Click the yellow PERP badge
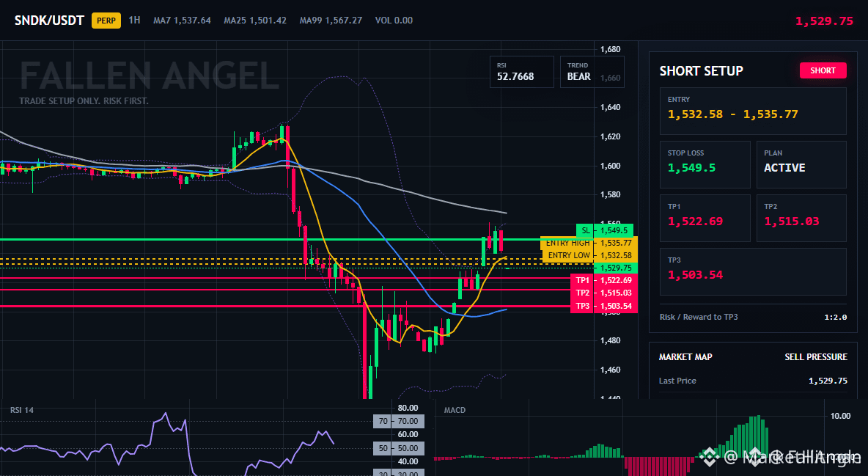Image resolution: width=868 pixels, height=476 pixels. (106, 21)
